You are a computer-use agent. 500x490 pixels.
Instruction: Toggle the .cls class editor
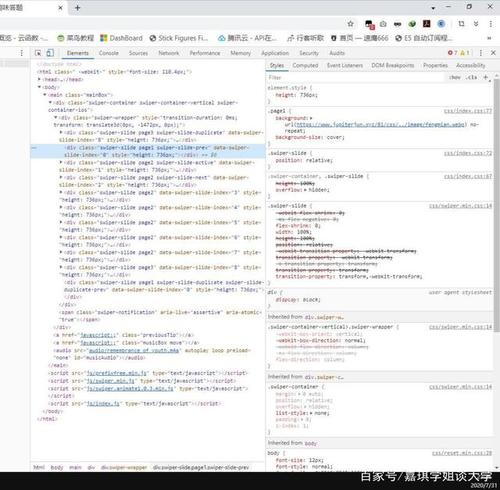pyautogui.click(x=471, y=77)
